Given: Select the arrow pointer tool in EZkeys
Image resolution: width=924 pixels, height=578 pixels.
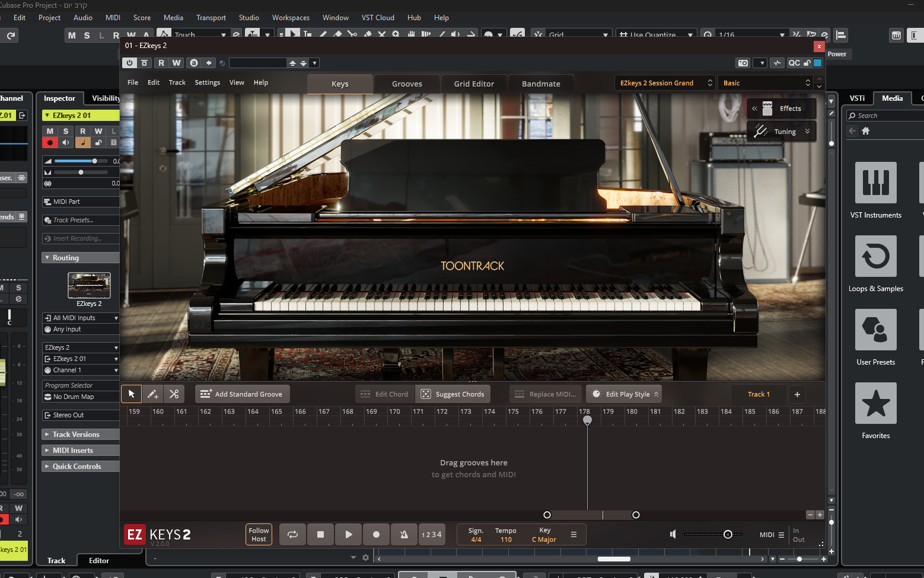Looking at the screenshot, I should coord(132,394).
